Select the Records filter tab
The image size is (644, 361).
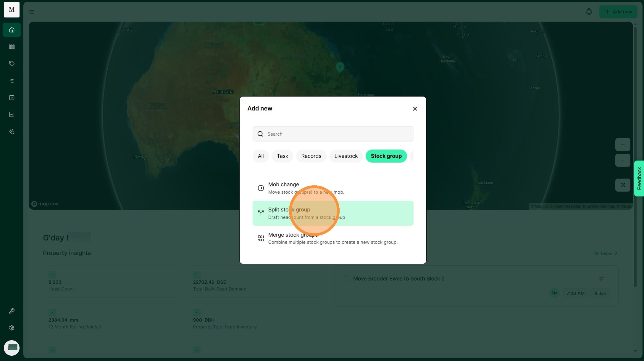coord(311,156)
